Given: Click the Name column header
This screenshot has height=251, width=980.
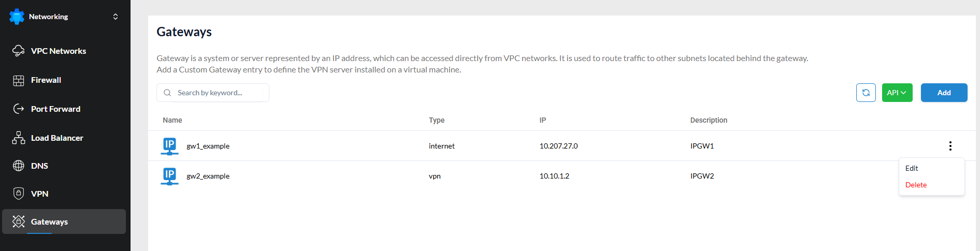Looking at the screenshot, I should tap(172, 120).
